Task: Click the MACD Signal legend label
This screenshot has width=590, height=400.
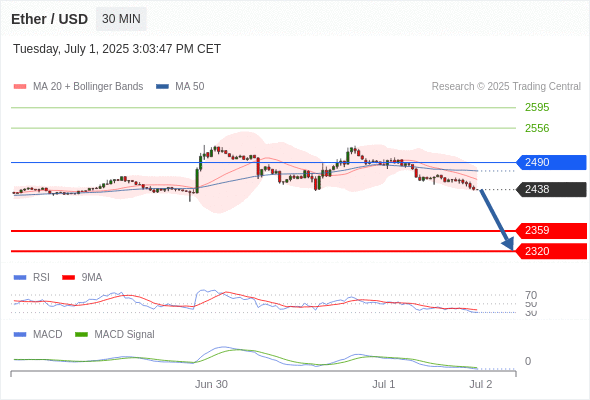Action: 124,335
